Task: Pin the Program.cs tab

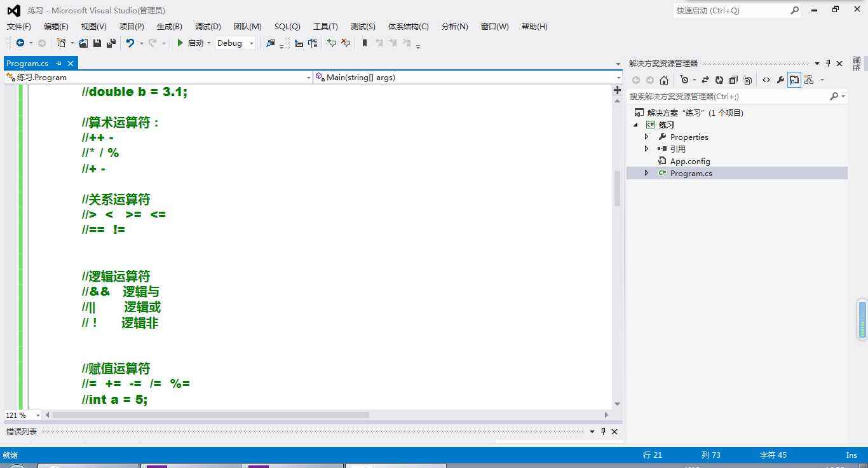Action: (x=58, y=63)
